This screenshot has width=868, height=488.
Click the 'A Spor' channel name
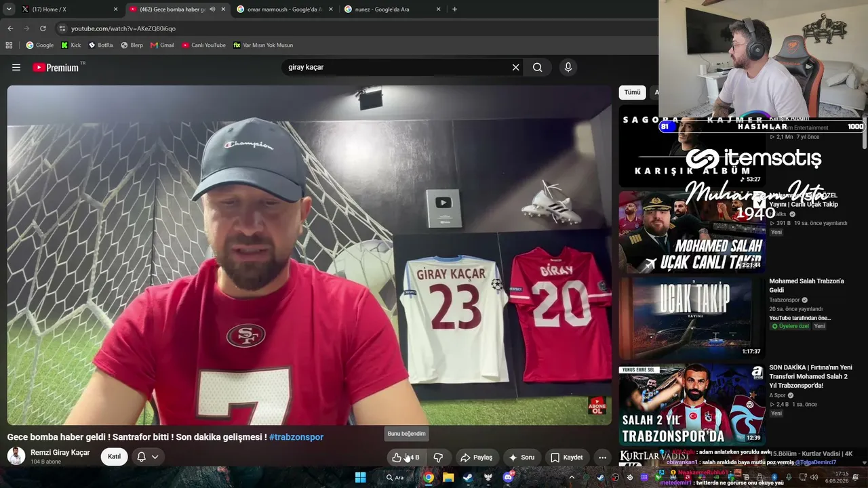tap(777, 395)
